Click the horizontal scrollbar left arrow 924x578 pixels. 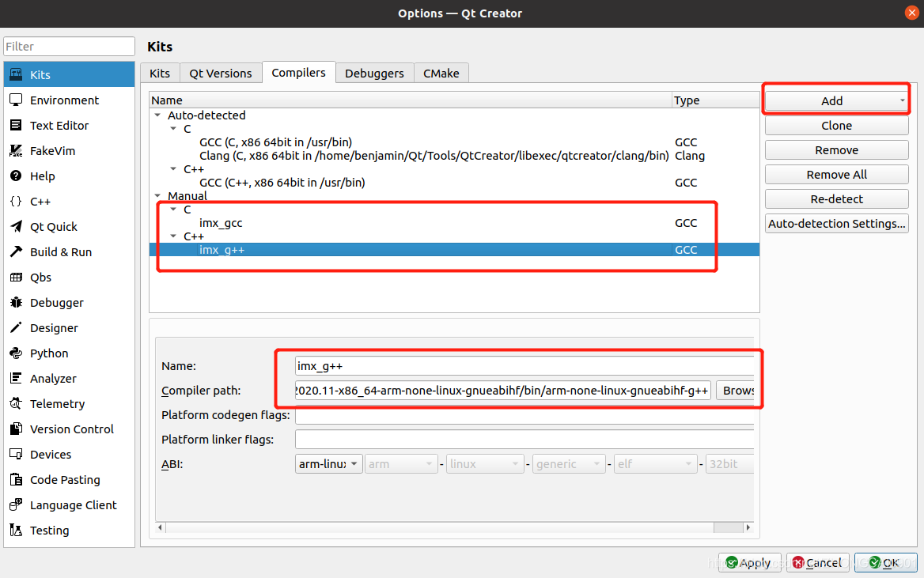[161, 527]
